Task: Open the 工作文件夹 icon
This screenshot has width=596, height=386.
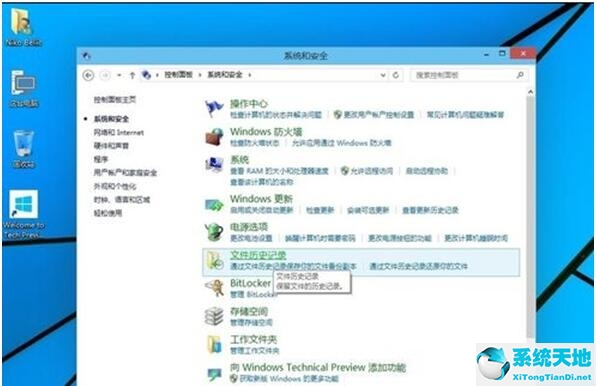Action: click(214, 344)
